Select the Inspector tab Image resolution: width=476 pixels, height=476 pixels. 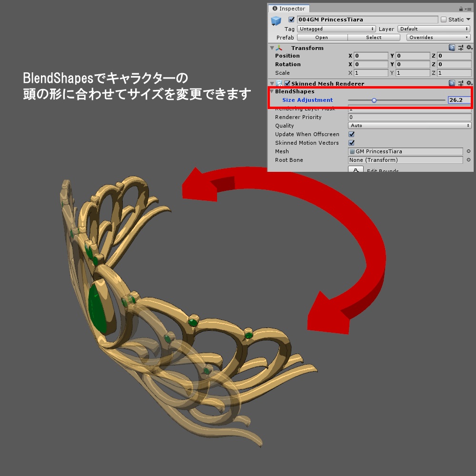[x=289, y=9]
